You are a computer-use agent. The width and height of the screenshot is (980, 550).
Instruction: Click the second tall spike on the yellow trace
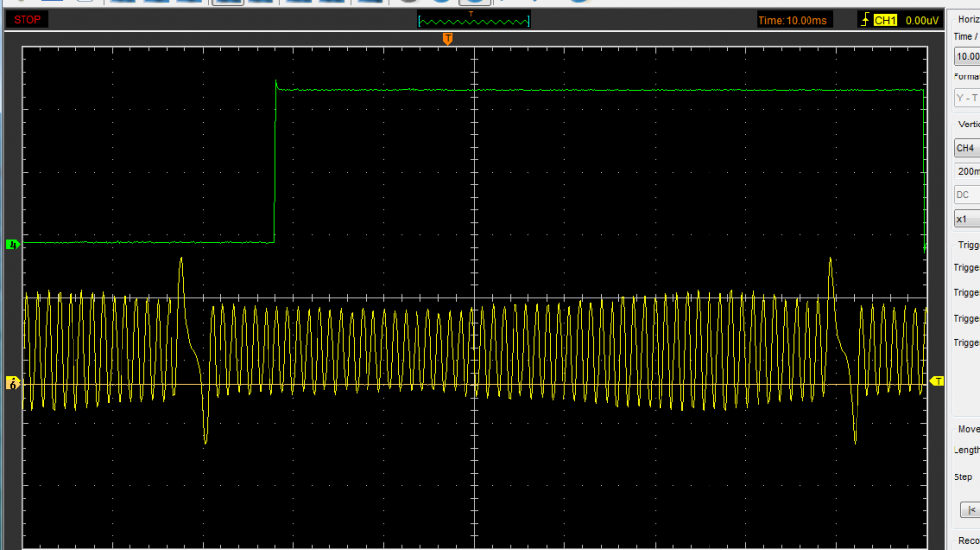(x=831, y=265)
